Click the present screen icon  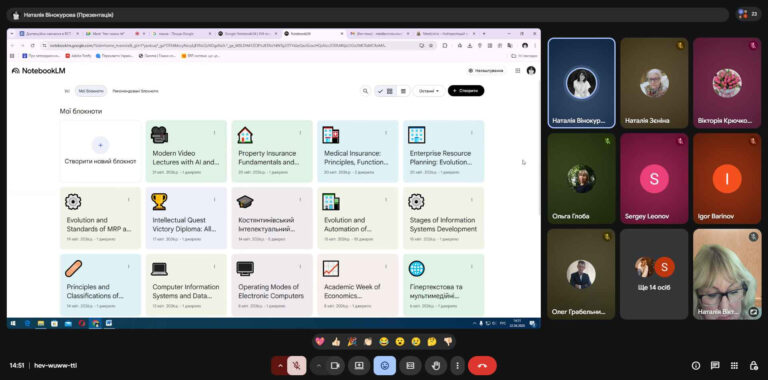click(x=359, y=366)
